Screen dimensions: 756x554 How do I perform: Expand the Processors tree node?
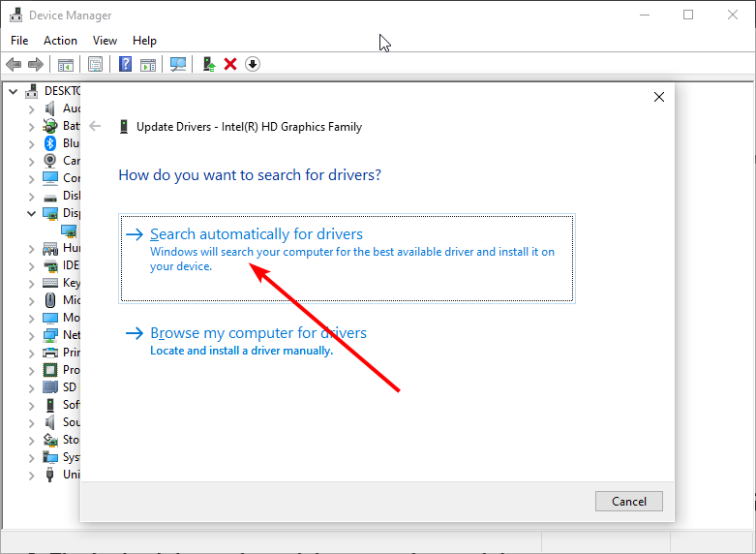[x=31, y=371]
